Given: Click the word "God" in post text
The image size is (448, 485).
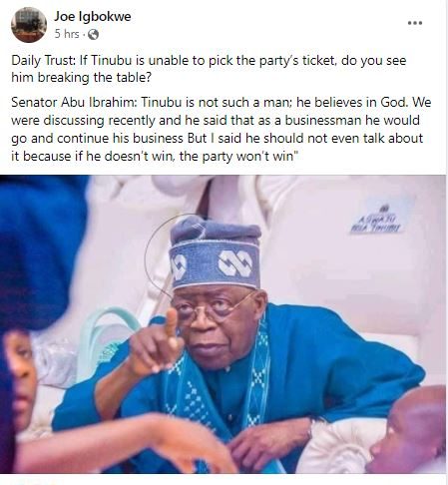Looking at the screenshot, I should click(x=394, y=102).
